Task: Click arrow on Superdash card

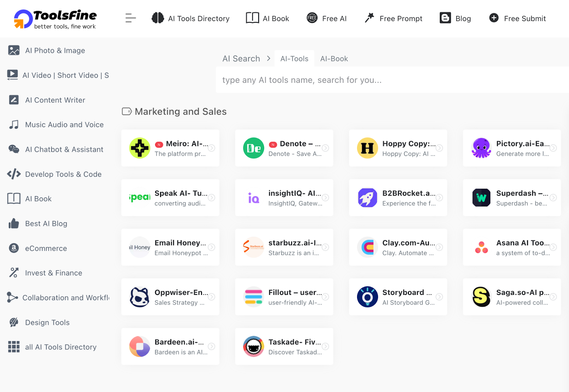Action: tap(553, 197)
